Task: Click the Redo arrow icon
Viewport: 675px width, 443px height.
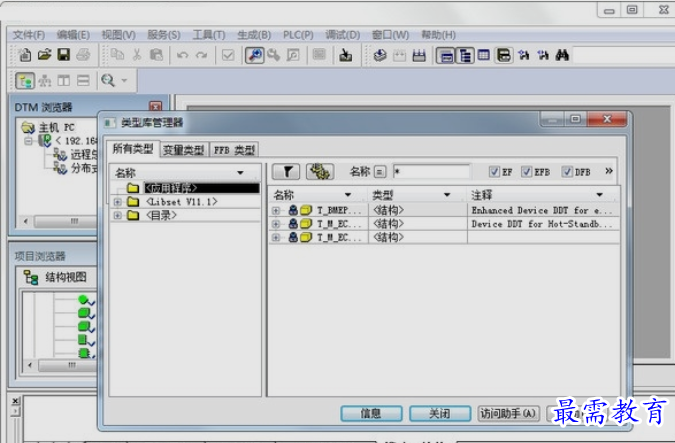Action: [201, 55]
